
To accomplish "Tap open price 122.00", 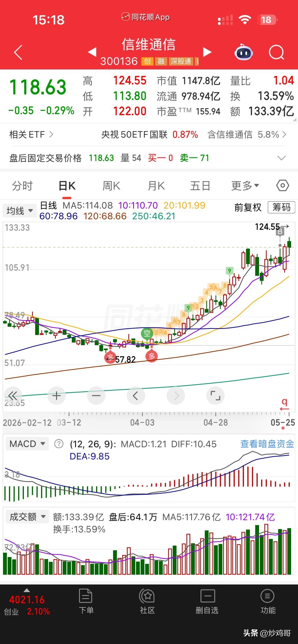I will coord(130,111).
